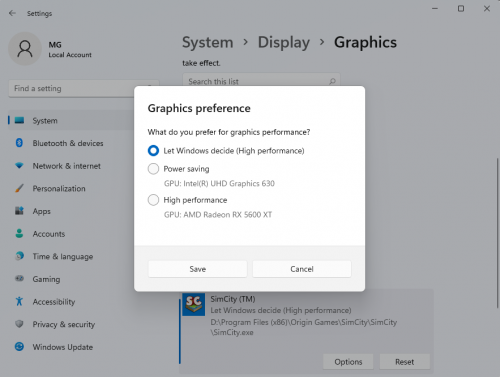The image size is (500, 377).
Task: Open the MG Local Account profile picture
Action: [x=25, y=49]
